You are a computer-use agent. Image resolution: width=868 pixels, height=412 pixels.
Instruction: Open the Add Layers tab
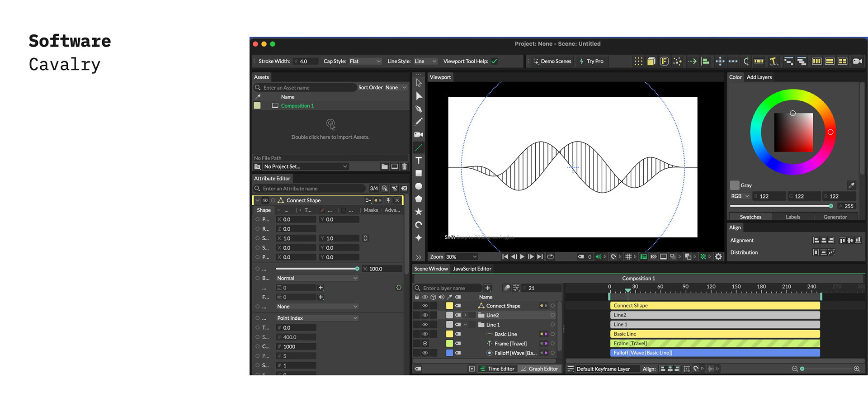point(759,77)
